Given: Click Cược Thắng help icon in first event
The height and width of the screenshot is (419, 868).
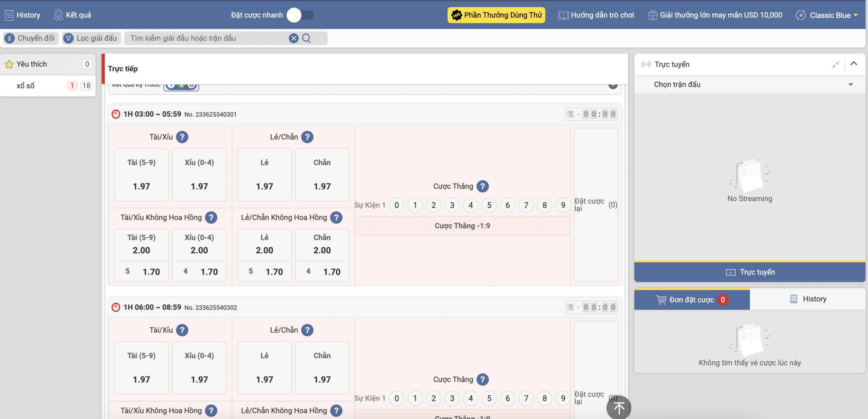Looking at the screenshot, I should 482,186.
